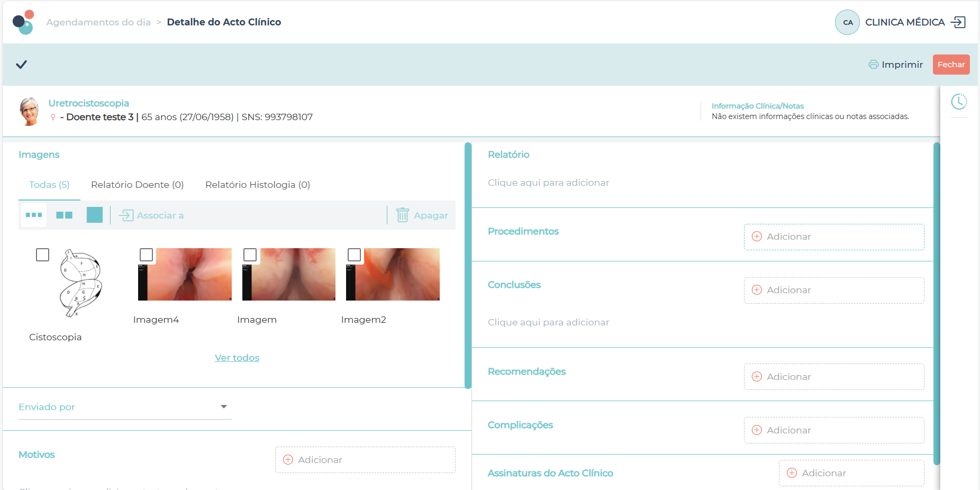
Task: Switch to three-column thumbnail view
Action: (x=34, y=215)
